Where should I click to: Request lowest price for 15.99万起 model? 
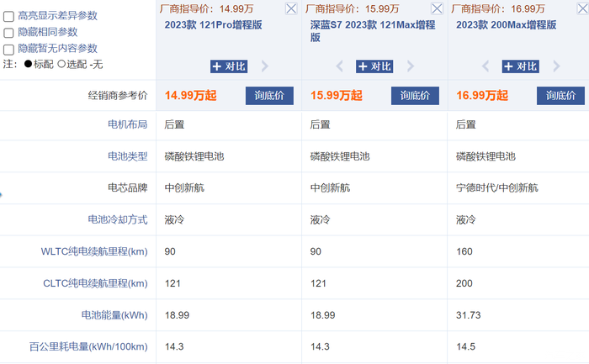pos(416,96)
